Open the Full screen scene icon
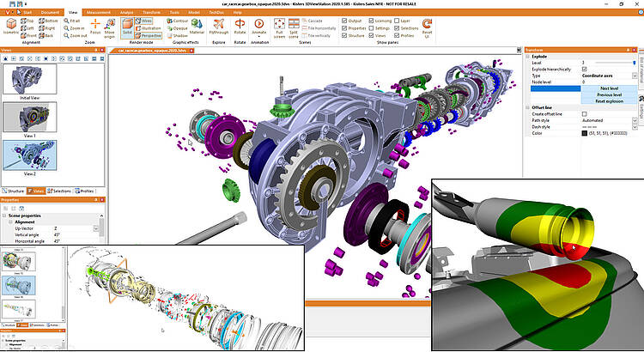This screenshot has width=644, height=352. 279,23
